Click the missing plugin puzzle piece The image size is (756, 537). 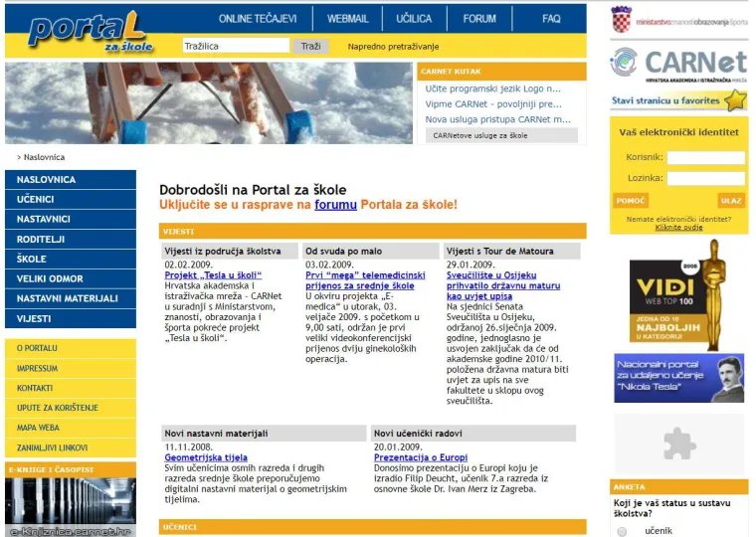pyautogui.click(x=678, y=444)
